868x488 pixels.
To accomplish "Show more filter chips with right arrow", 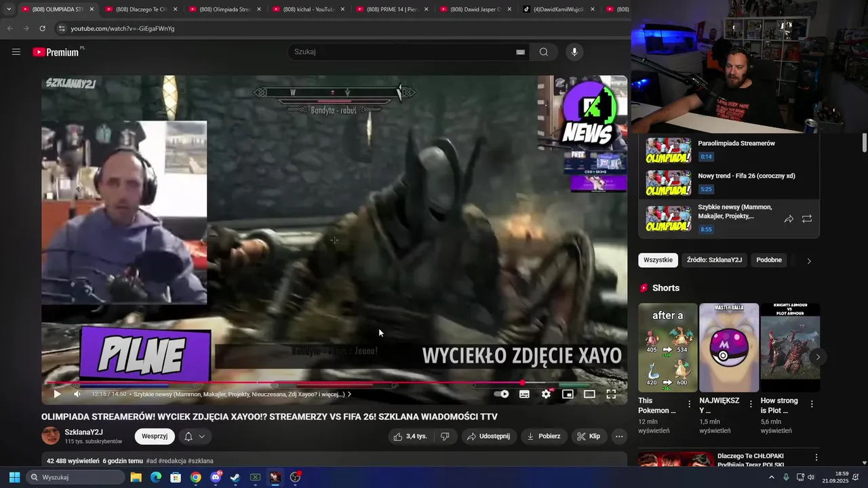I will coord(808,261).
